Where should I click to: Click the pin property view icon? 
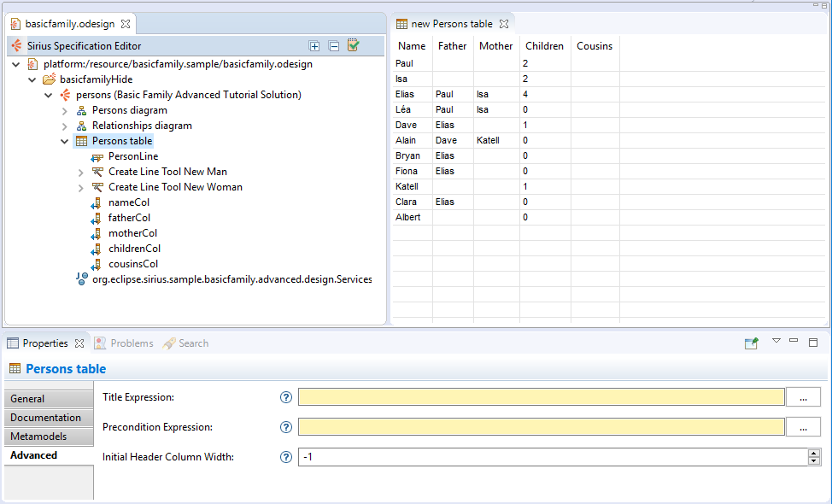point(751,343)
